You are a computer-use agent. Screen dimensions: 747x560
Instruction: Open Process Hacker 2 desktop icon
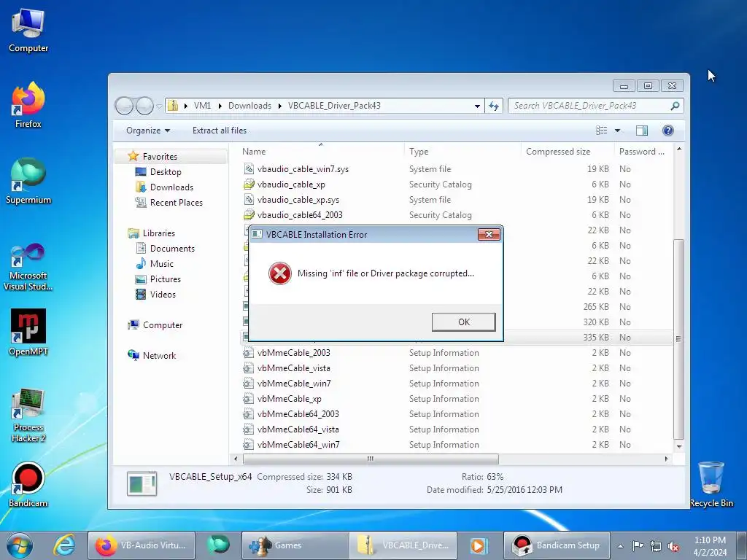28,415
